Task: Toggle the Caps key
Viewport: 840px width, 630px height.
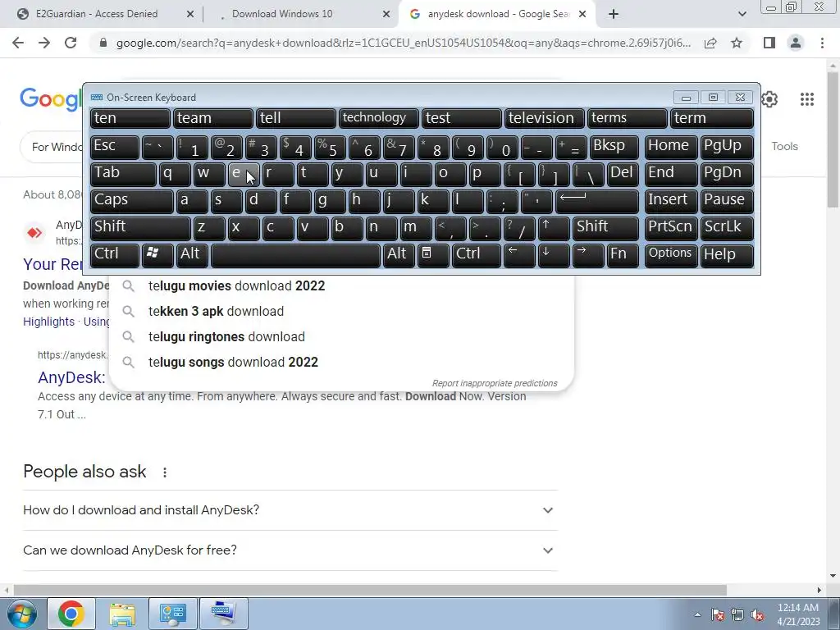Action: [132, 200]
